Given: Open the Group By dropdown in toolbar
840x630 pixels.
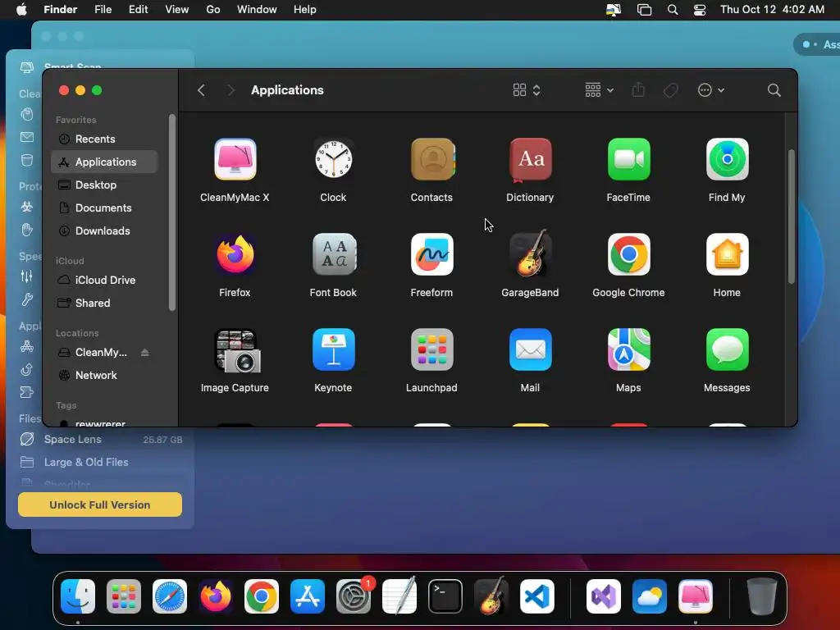Looking at the screenshot, I should (x=599, y=90).
